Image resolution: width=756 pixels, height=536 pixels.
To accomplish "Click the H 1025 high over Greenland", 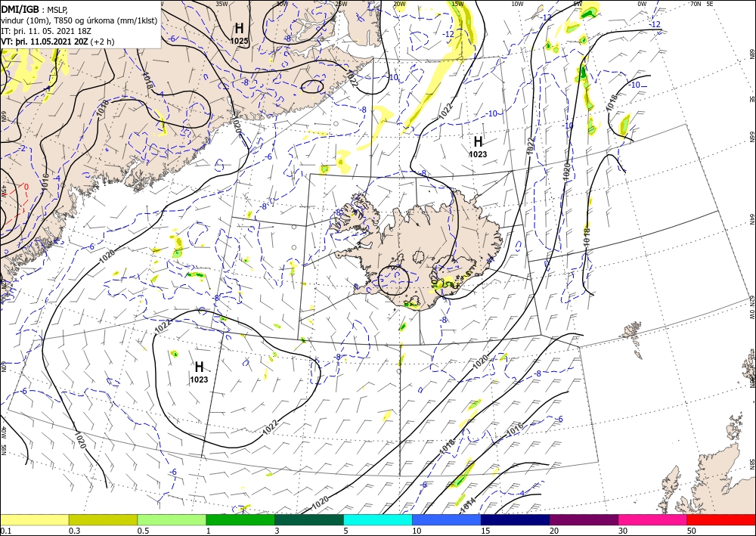I will [x=239, y=33].
